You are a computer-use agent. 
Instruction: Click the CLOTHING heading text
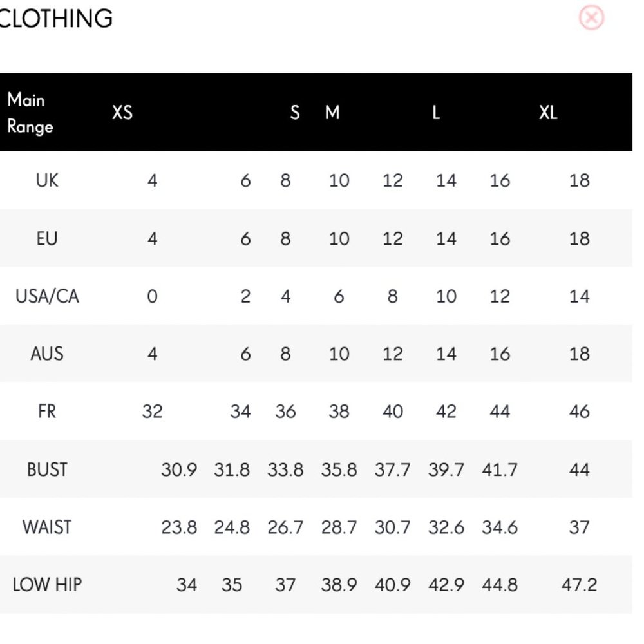(55, 19)
